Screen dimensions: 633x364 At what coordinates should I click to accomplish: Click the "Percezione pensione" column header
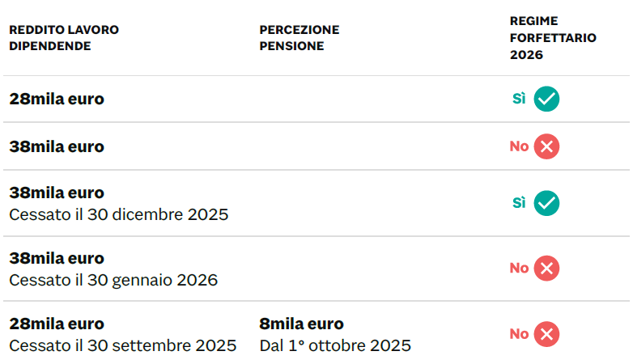(x=300, y=38)
